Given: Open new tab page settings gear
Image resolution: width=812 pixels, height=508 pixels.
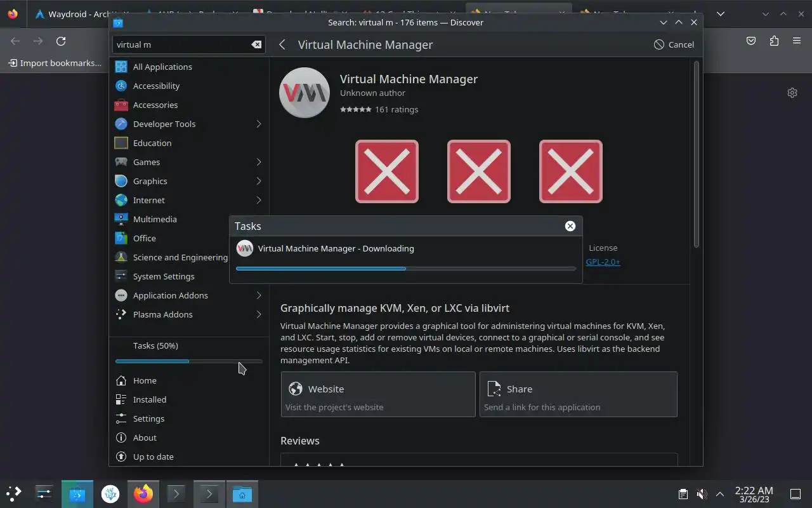Looking at the screenshot, I should (792, 93).
